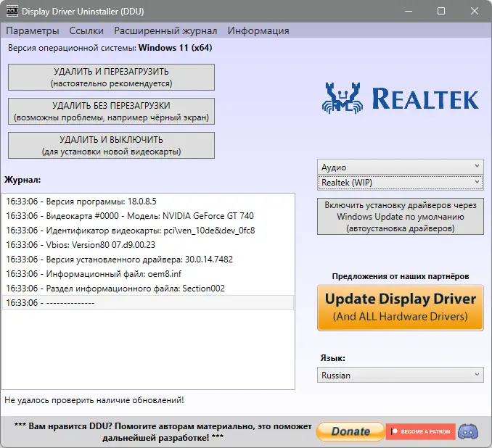Image resolution: width=492 pixels, height=448 pixels.
Task: Click the OS version 'Windows 11 (x64)' label
Action: [176, 48]
